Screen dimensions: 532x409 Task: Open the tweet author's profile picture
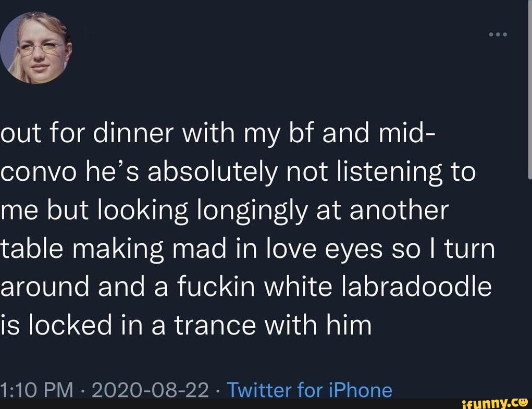tap(36, 47)
